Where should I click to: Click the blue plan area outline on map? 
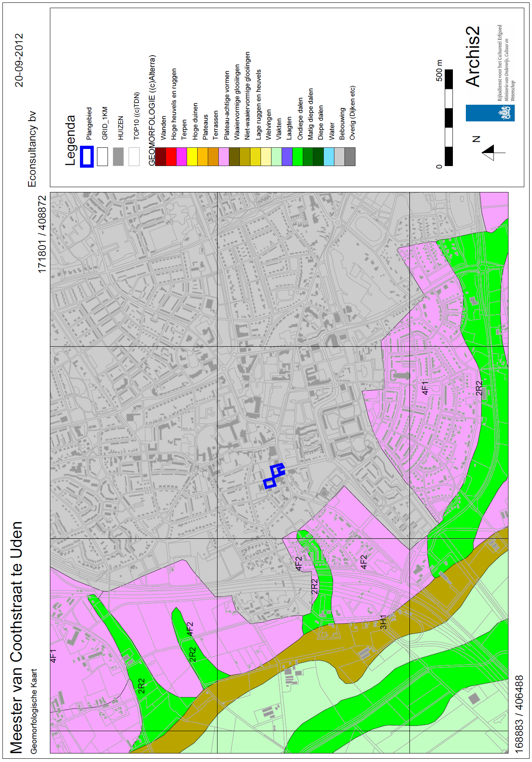point(274,476)
